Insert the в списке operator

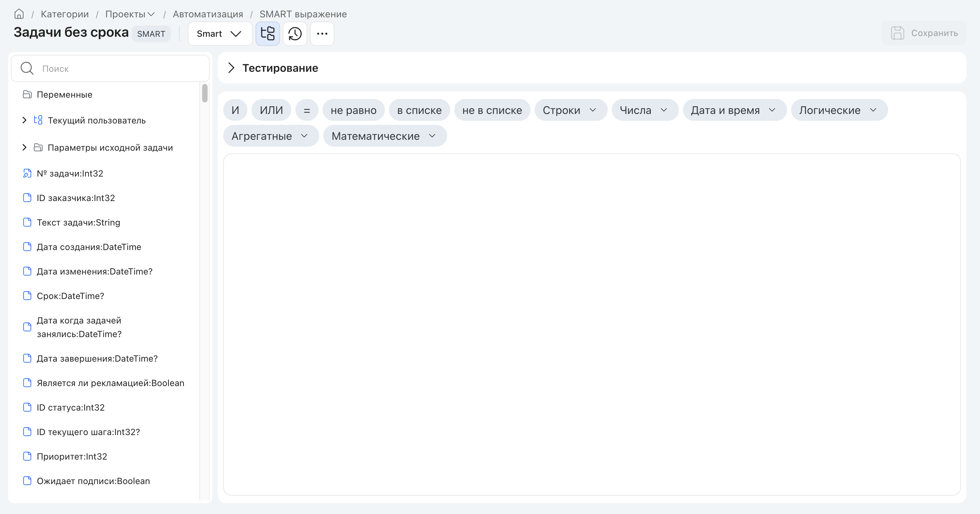click(419, 110)
